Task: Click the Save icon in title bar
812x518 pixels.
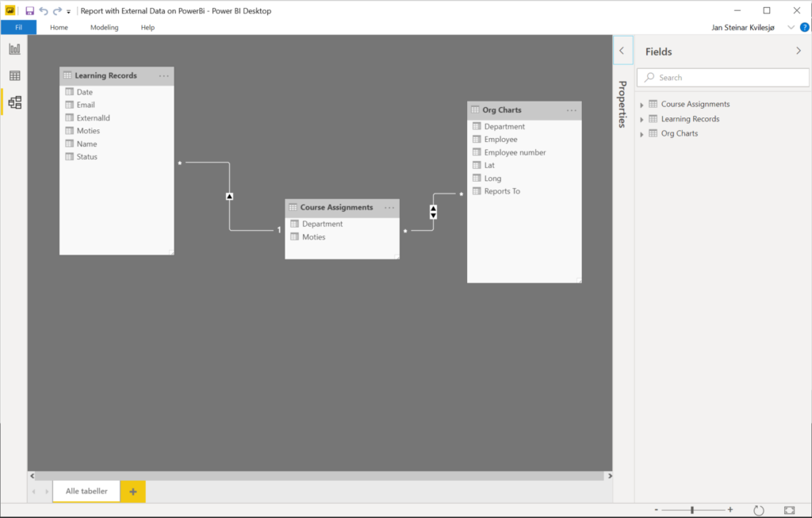Action: pos(29,11)
